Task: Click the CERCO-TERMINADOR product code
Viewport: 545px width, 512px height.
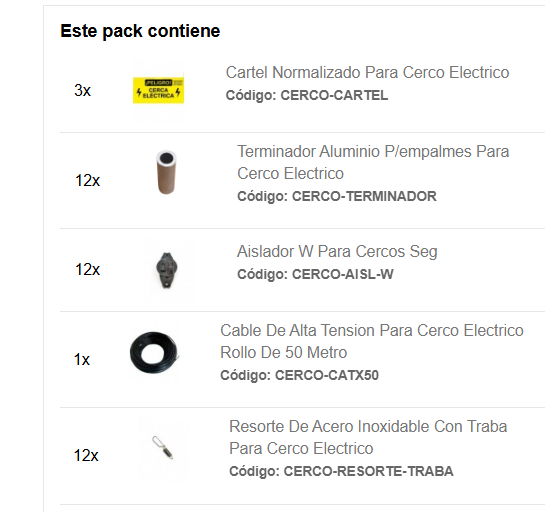Action: coord(364,196)
